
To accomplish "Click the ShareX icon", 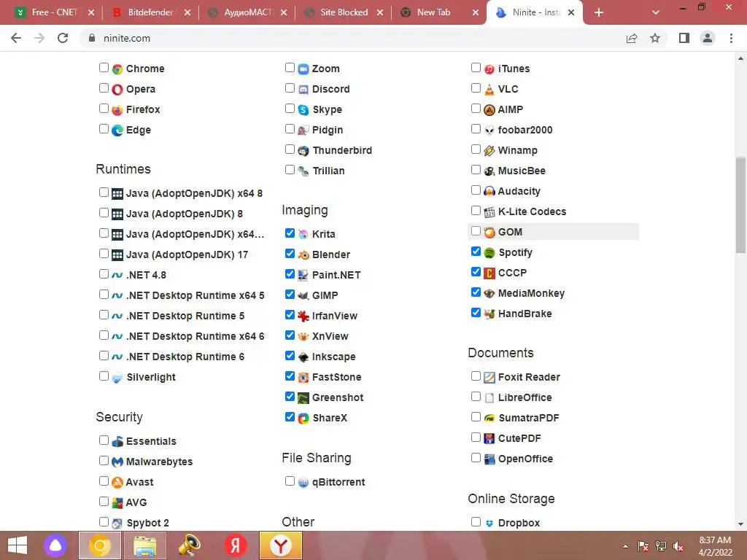I will (x=303, y=418).
